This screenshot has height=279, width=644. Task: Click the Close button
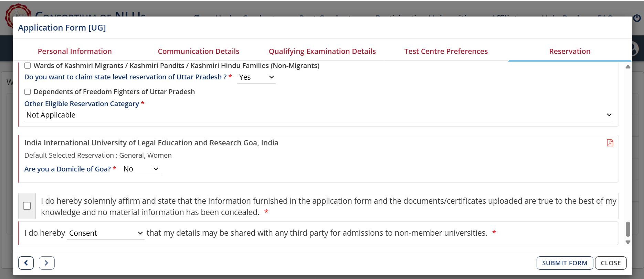(x=611, y=263)
